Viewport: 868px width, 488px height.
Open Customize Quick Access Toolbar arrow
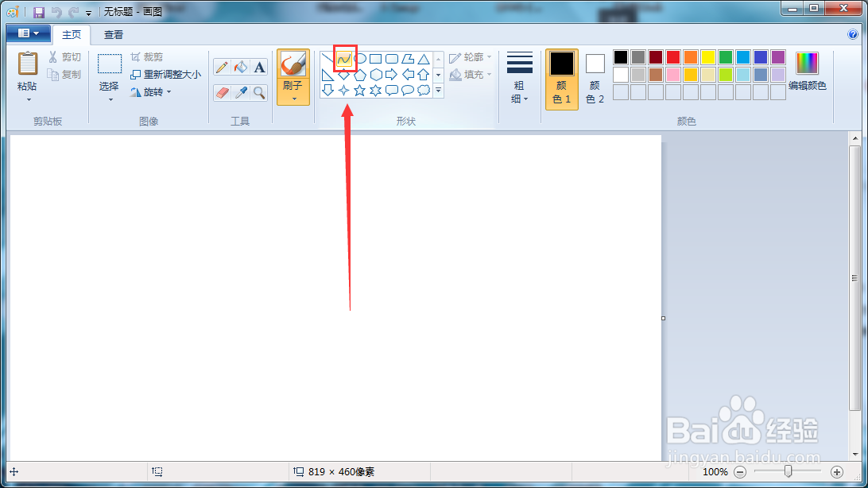pos(88,13)
